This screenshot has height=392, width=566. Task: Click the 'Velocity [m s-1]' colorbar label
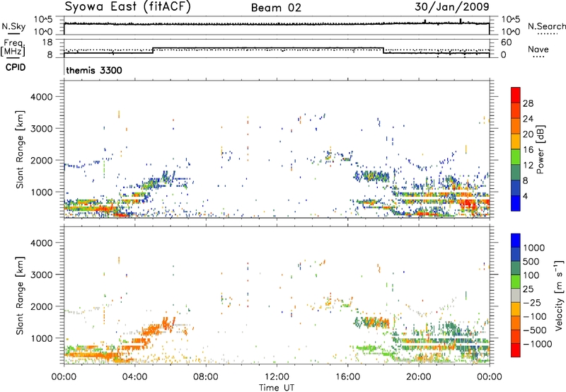(559, 295)
